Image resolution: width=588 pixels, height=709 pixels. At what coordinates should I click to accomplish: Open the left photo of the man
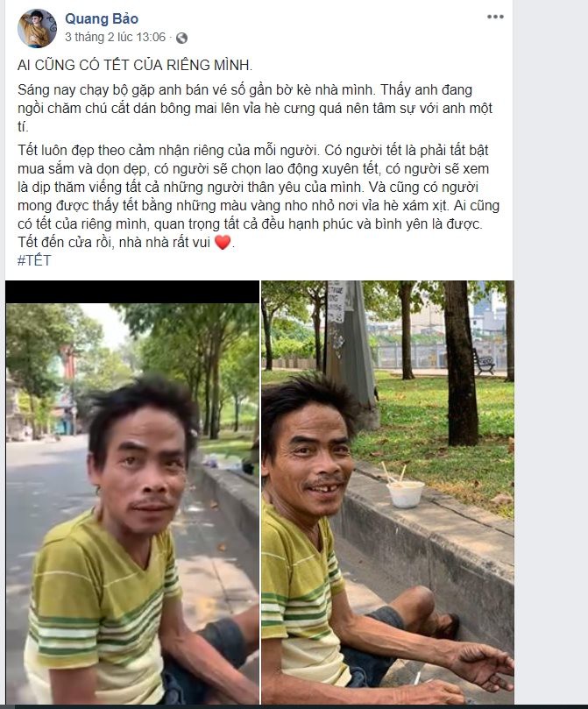132,492
